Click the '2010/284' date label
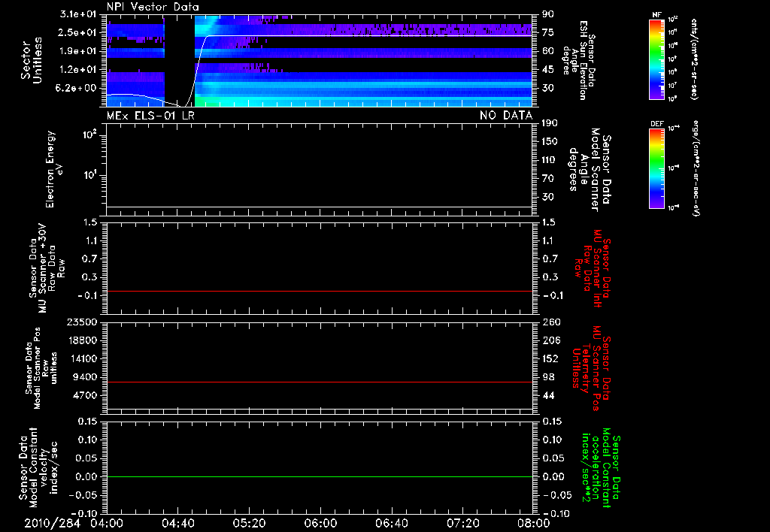Viewport: 770px width, 532px height. 52,523
